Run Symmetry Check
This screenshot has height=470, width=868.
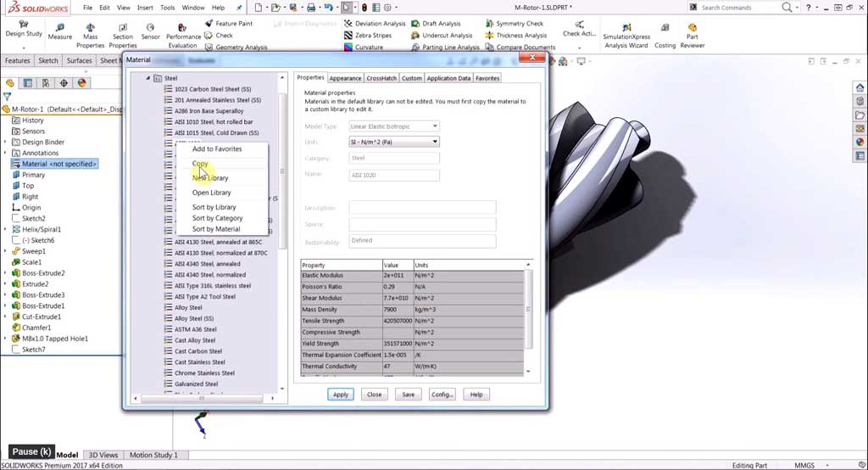coord(515,23)
